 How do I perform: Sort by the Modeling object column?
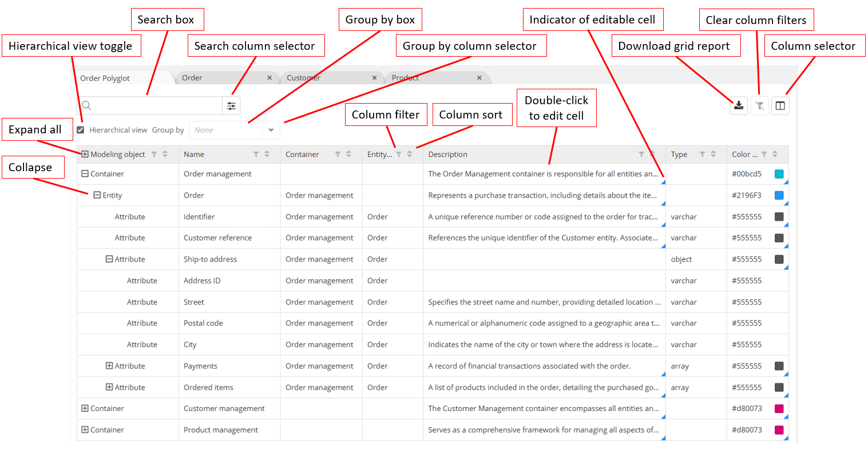165,155
